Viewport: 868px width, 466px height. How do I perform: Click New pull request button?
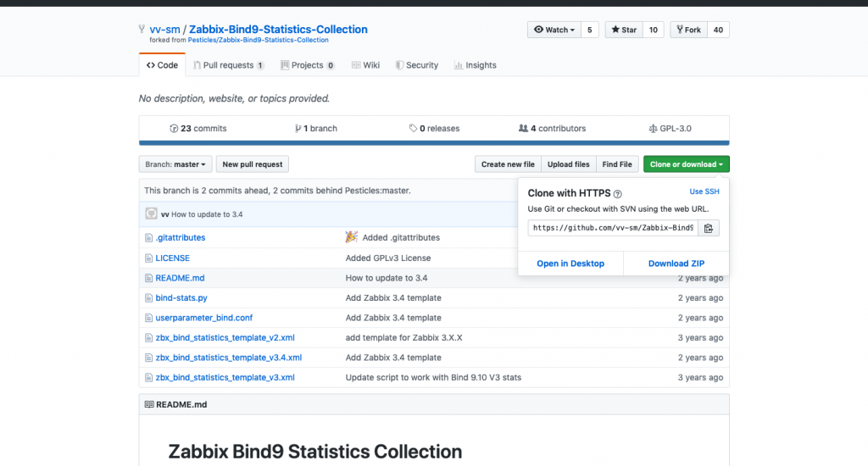click(x=253, y=164)
